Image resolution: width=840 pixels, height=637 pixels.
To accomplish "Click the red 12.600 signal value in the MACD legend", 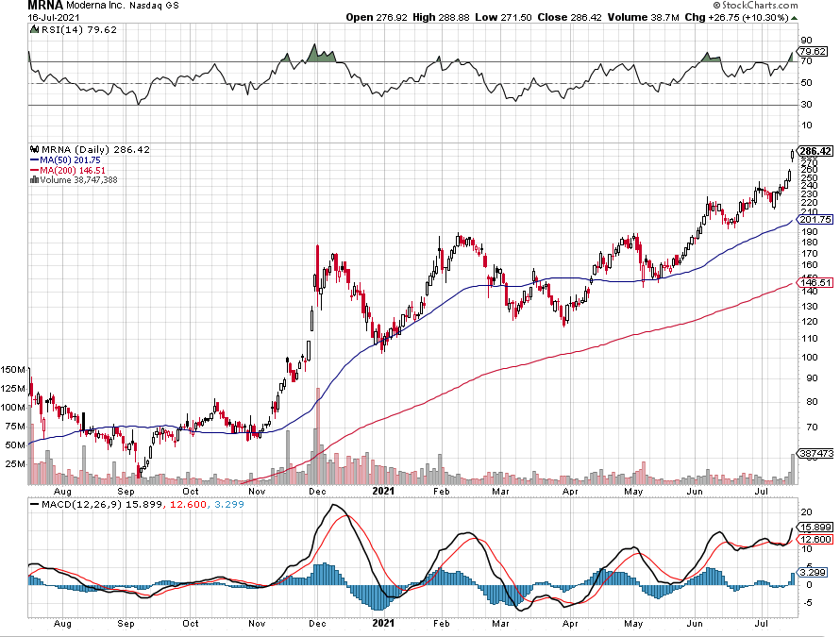I will 188,504.
